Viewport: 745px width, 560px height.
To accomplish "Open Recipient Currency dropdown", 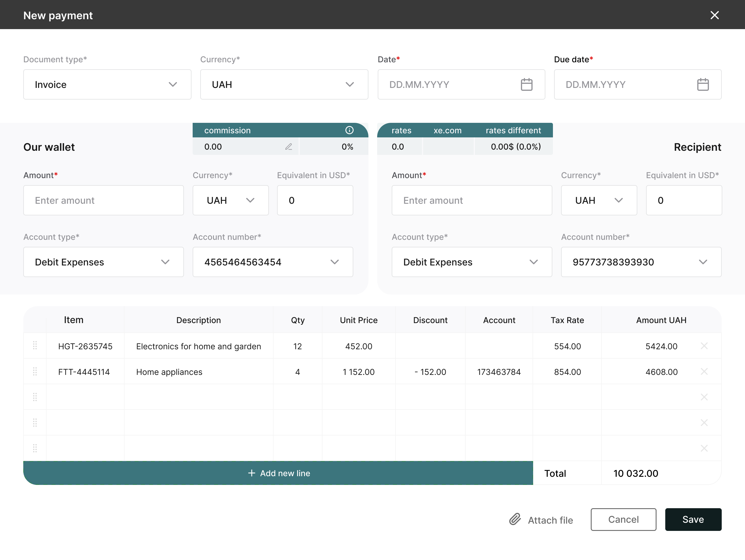I will 599,200.
